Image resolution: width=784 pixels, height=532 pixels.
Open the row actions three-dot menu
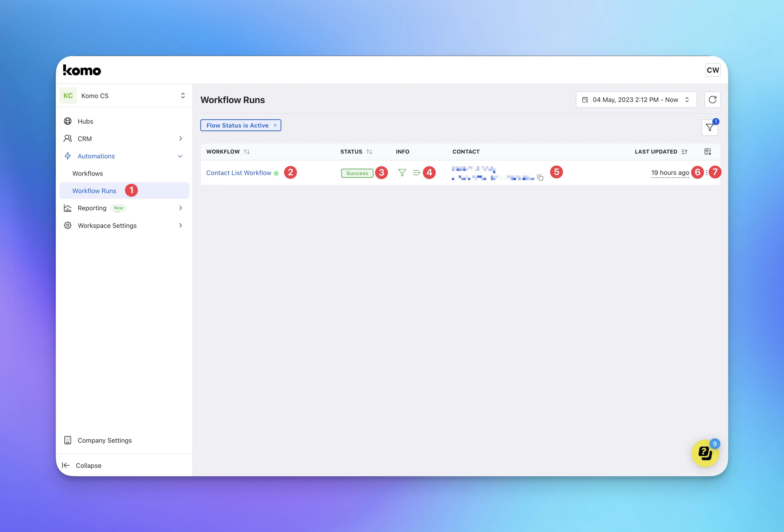707,173
